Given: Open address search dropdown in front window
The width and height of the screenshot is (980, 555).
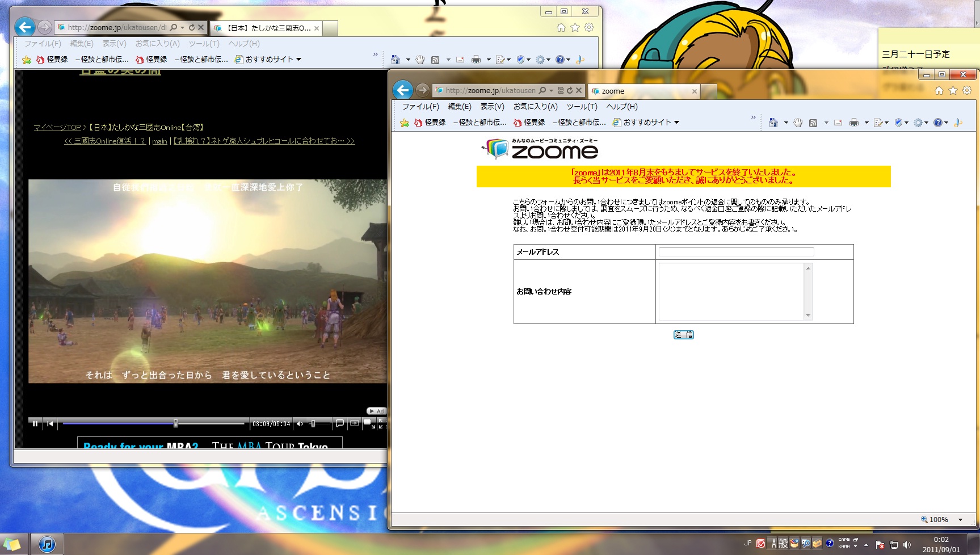Looking at the screenshot, I should pos(551,91).
